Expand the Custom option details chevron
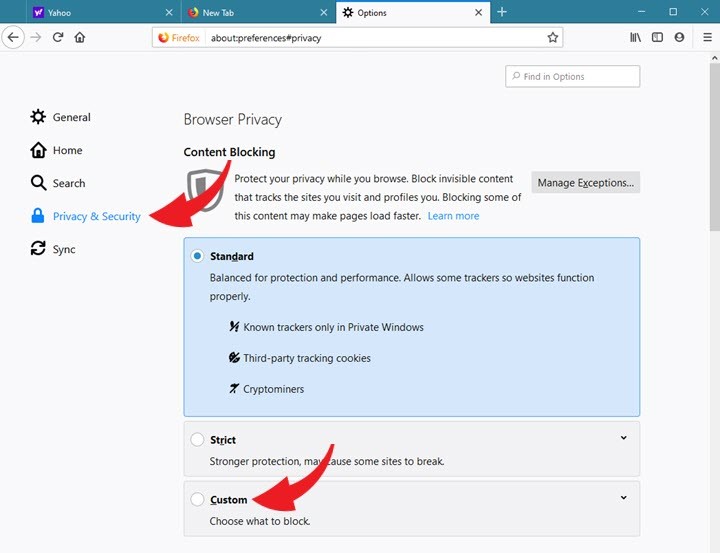Viewport: 720px width, 553px height. point(624,497)
